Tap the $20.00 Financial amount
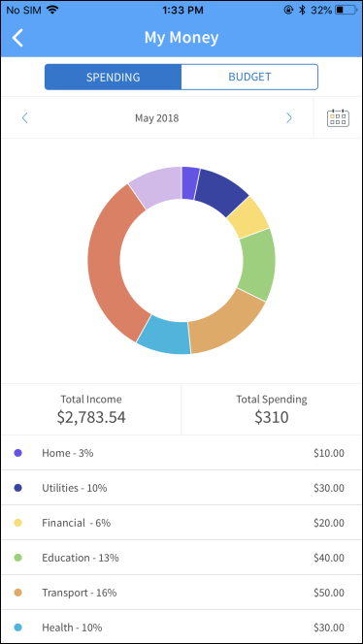Screen dimensions: 363x644 pos(329,523)
